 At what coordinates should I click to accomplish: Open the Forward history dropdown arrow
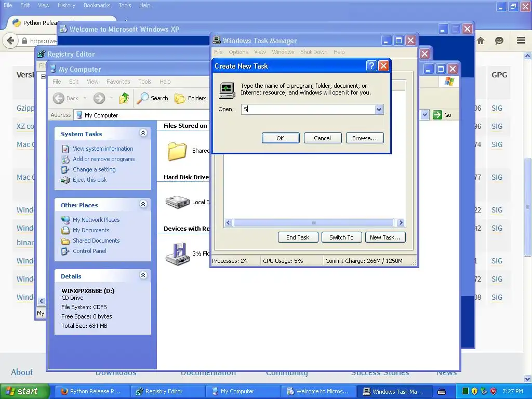pyautogui.click(x=111, y=98)
